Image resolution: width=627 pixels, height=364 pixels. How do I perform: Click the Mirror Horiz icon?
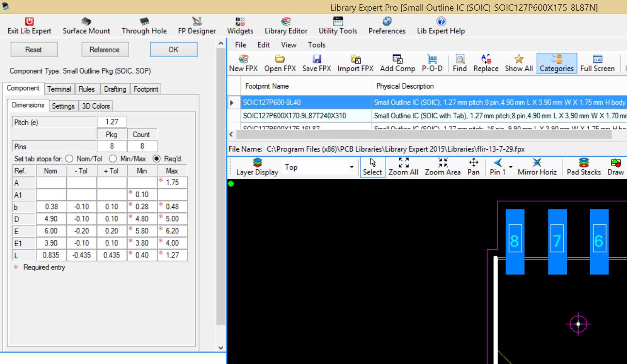pyautogui.click(x=537, y=163)
